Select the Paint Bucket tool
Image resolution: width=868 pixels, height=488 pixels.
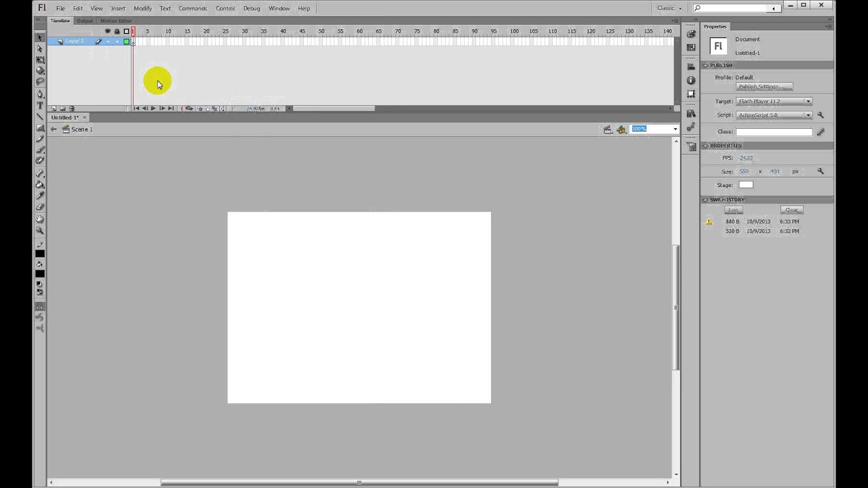(x=39, y=184)
